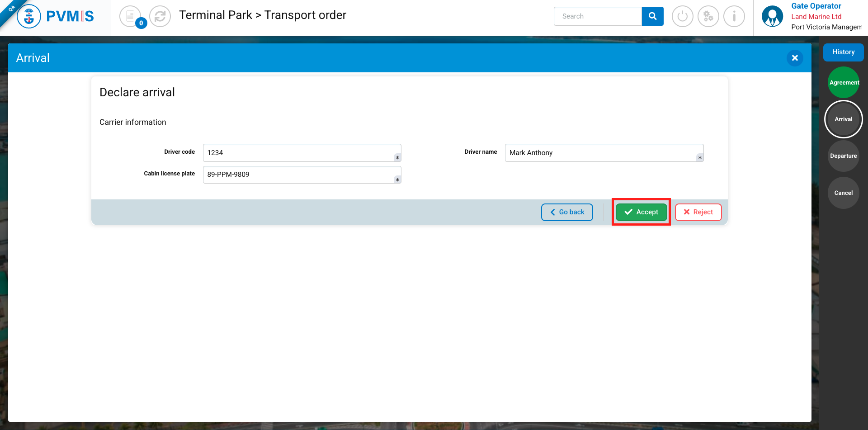
Task: Click the Go back button
Action: (x=567, y=212)
